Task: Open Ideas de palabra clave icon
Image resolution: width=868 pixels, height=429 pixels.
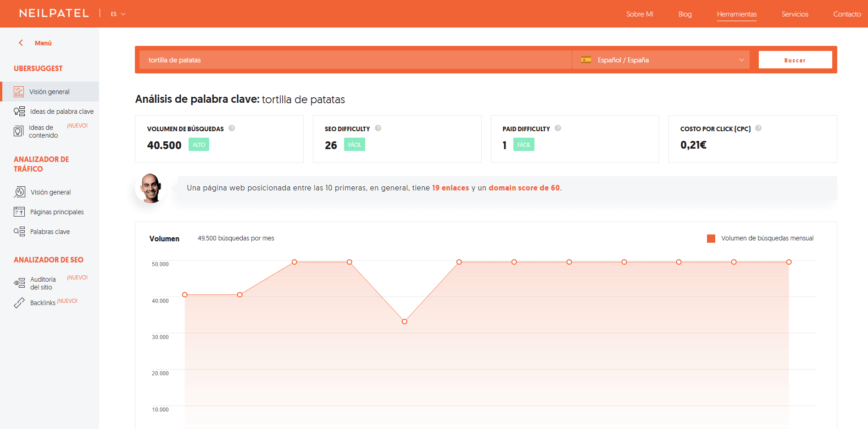Action: (x=19, y=111)
